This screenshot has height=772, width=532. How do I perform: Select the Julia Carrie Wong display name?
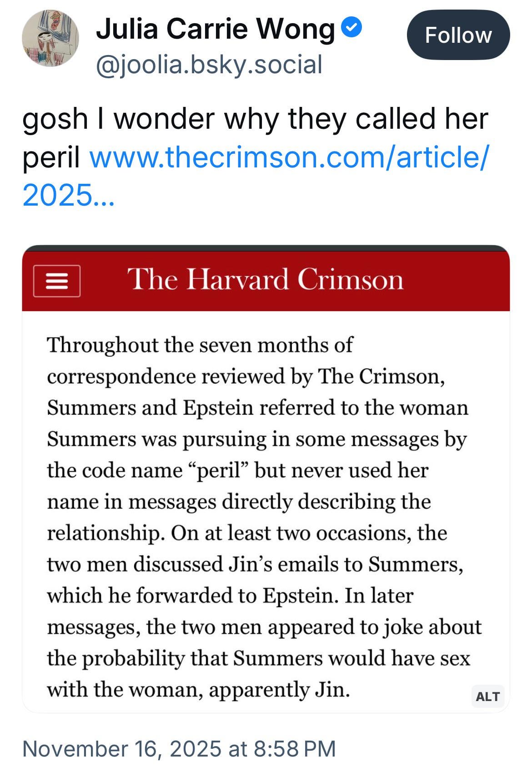[x=216, y=29]
